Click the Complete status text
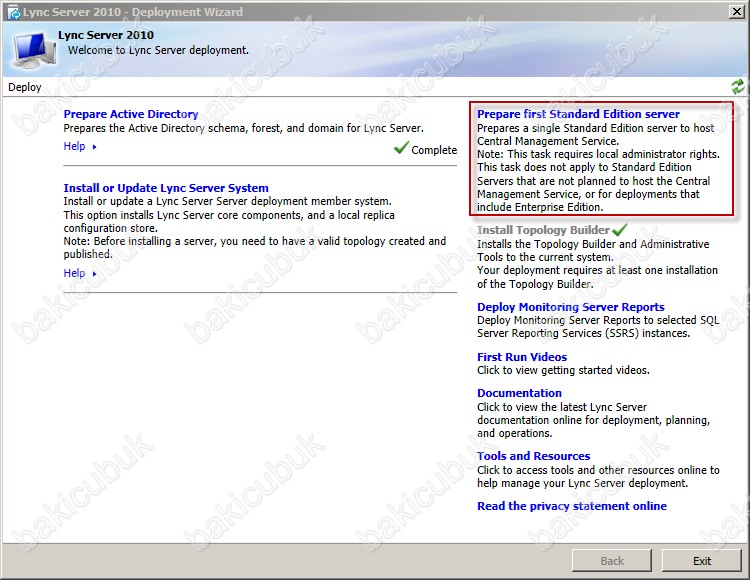Viewport: 750px width, 580px height. point(434,150)
